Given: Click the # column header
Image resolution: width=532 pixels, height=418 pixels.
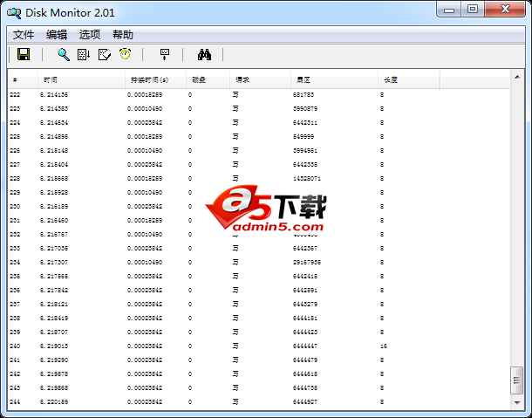Looking at the screenshot, I should click(x=23, y=79).
